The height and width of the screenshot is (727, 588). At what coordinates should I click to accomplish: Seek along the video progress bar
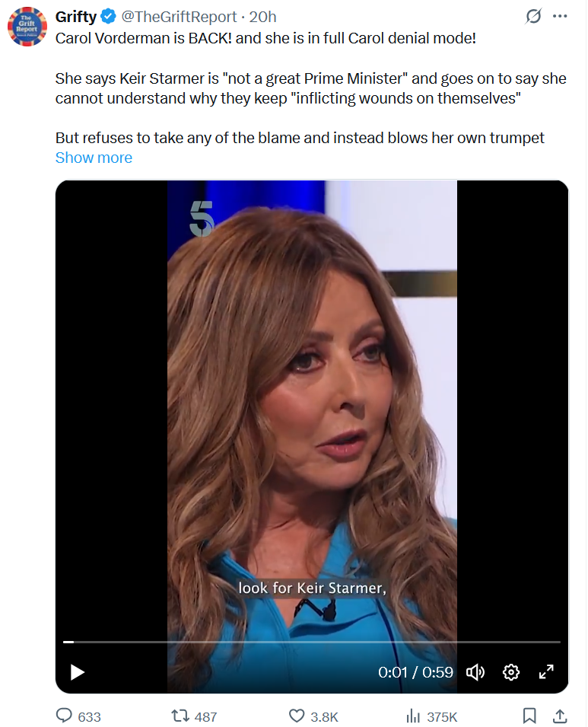312,642
